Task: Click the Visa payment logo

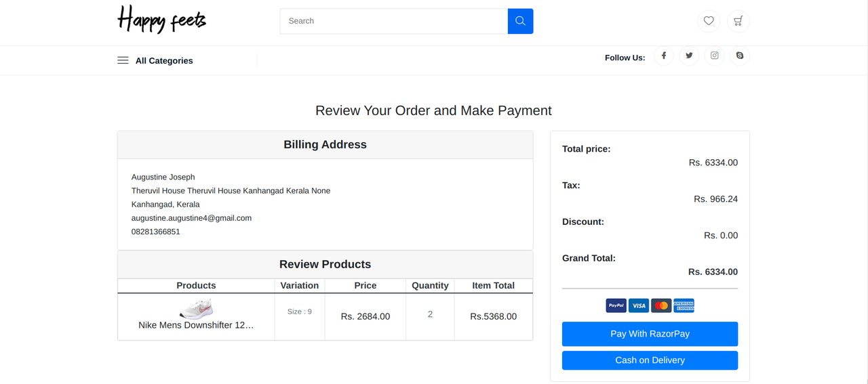Action: pos(639,305)
